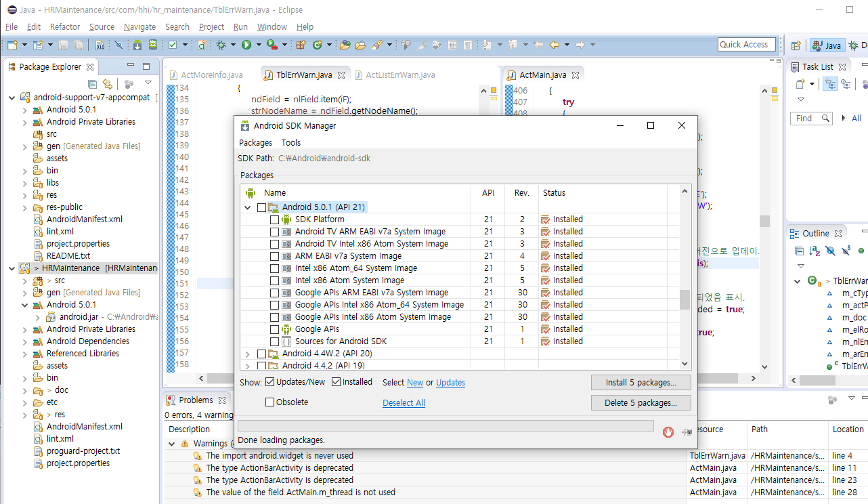Open the Navigate menu

pyautogui.click(x=139, y=27)
